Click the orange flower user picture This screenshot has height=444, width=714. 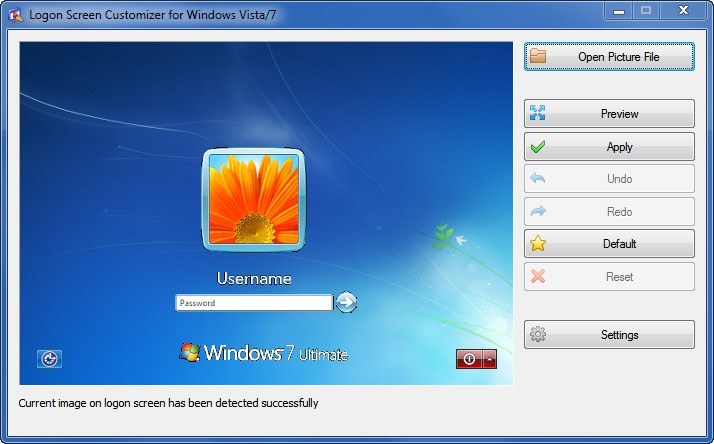[254, 199]
